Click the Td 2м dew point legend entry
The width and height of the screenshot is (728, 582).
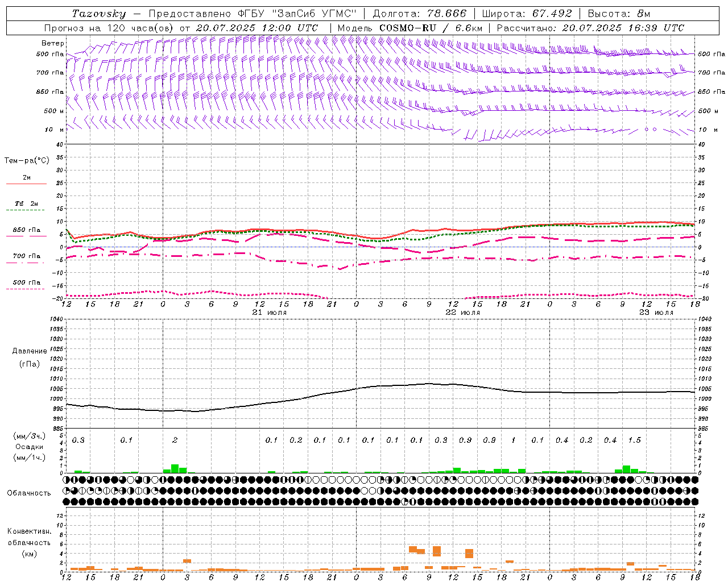coord(26,203)
